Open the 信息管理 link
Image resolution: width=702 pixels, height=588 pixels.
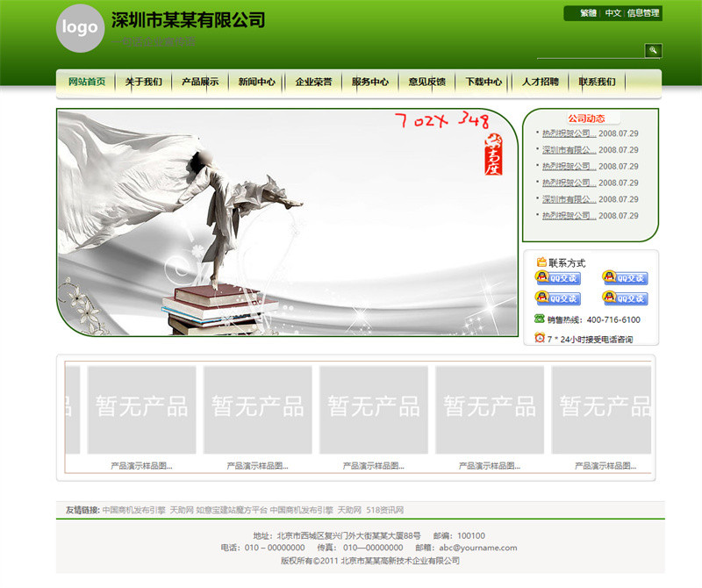tap(643, 13)
